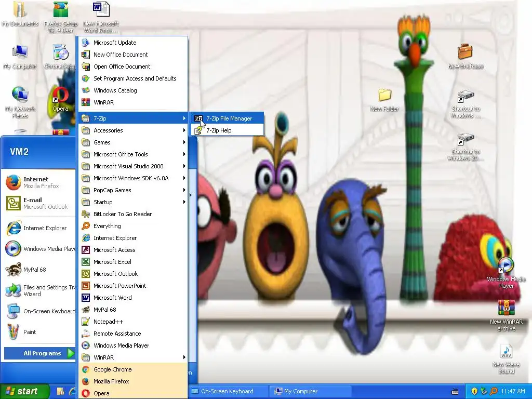Open 7-Zip File Manager from the submenu
This screenshot has height=399, width=532.
click(x=228, y=118)
